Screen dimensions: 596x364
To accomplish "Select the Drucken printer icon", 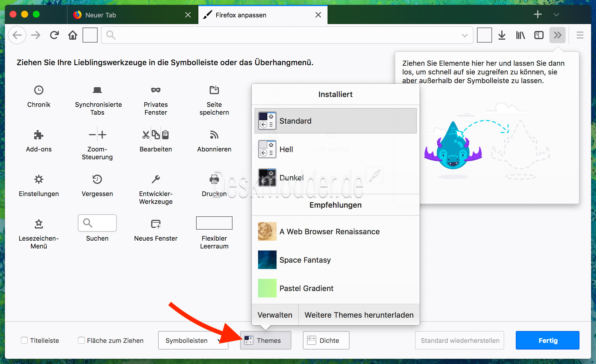I will coord(214,179).
